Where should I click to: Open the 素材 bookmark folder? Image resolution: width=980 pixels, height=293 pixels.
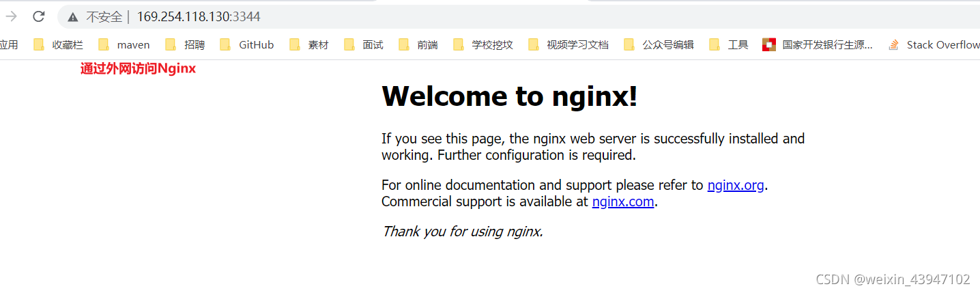click(309, 45)
